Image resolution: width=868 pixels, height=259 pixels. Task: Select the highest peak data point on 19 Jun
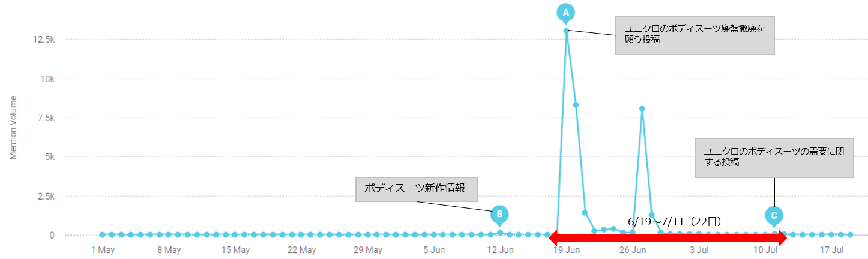click(x=566, y=30)
